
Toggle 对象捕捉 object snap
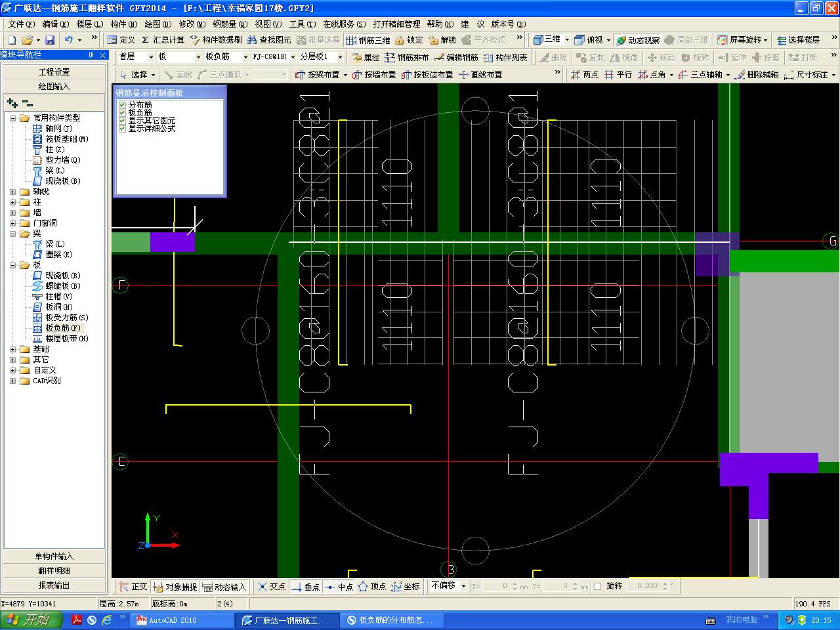(175, 586)
